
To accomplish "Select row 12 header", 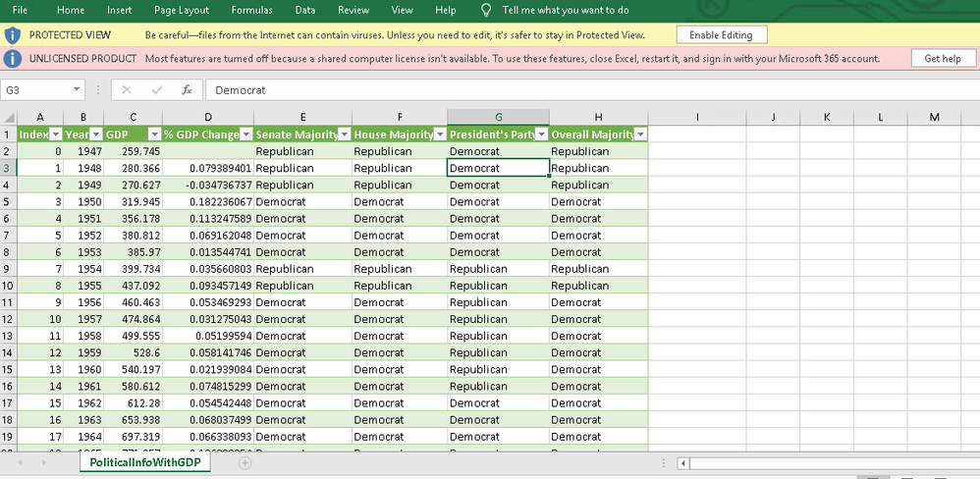I will point(8,319).
